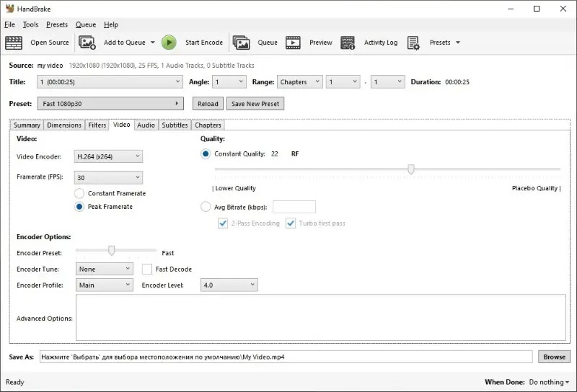Select the Video tab
The height and width of the screenshot is (392, 577).
pyautogui.click(x=121, y=125)
